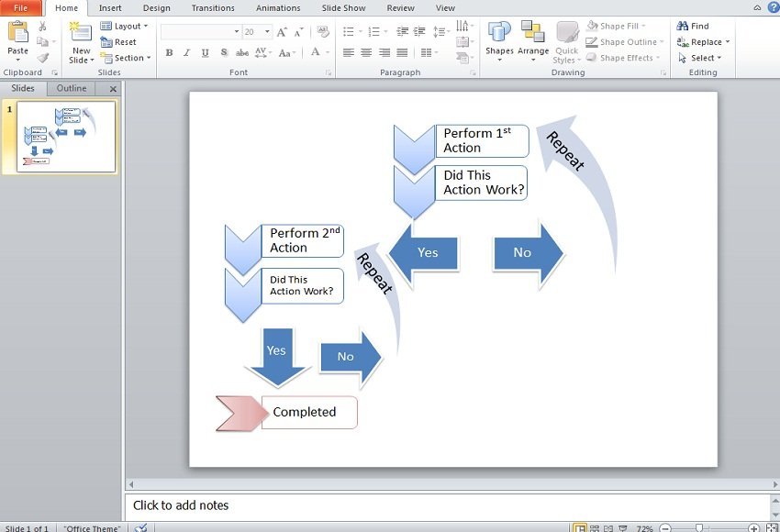Open Change Case dropdown
Screen dimensions: 780x532
click(x=287, y=52)
